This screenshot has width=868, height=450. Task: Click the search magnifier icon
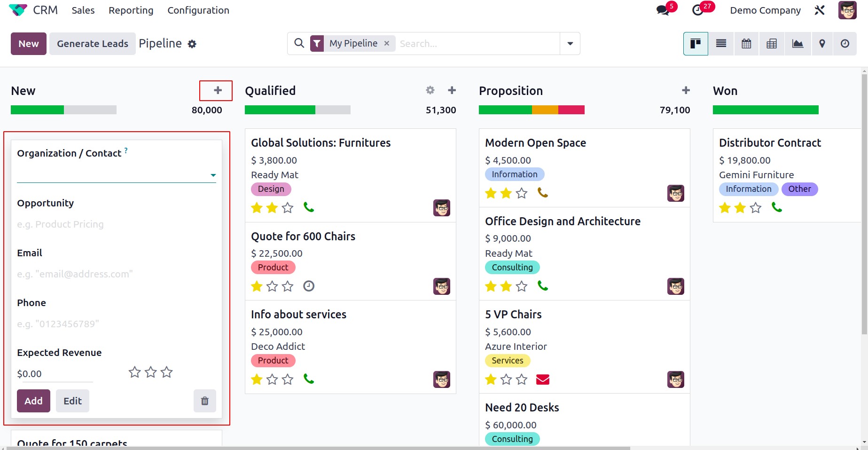point(299,43)
